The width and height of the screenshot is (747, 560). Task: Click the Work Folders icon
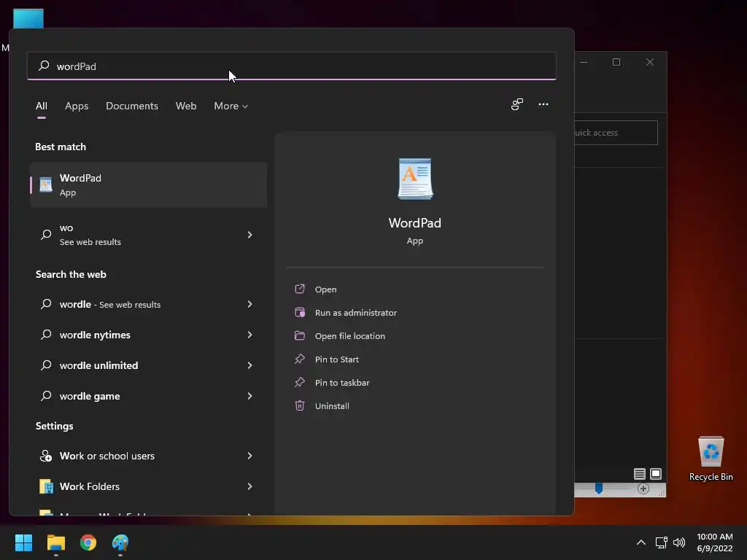pyautogui.click(x=46, y=486)
